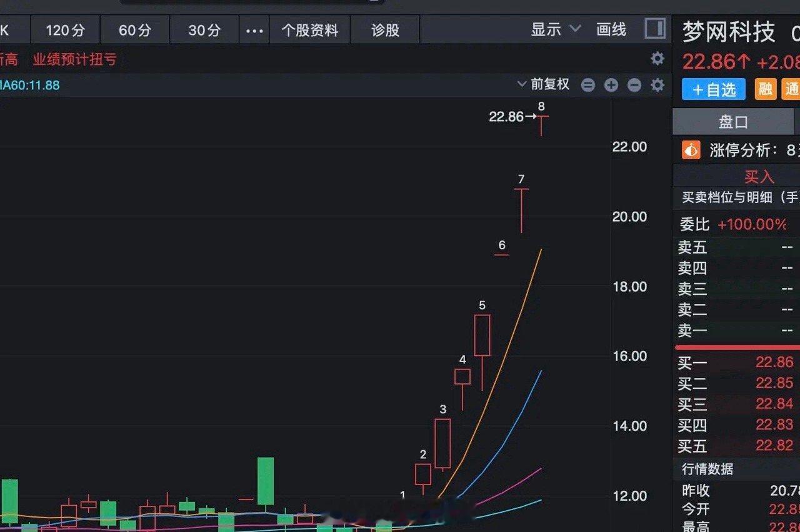Click the 买入 buy heading

(759, 177)
